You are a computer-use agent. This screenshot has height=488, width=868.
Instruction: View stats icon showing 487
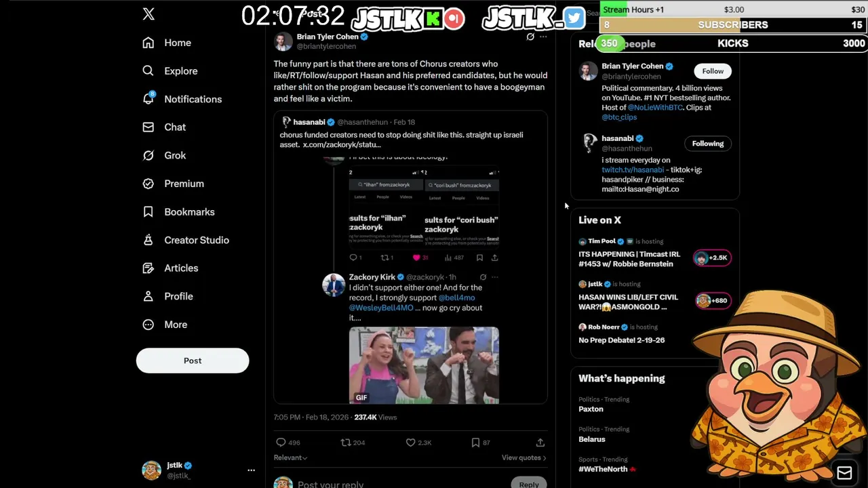448,258
